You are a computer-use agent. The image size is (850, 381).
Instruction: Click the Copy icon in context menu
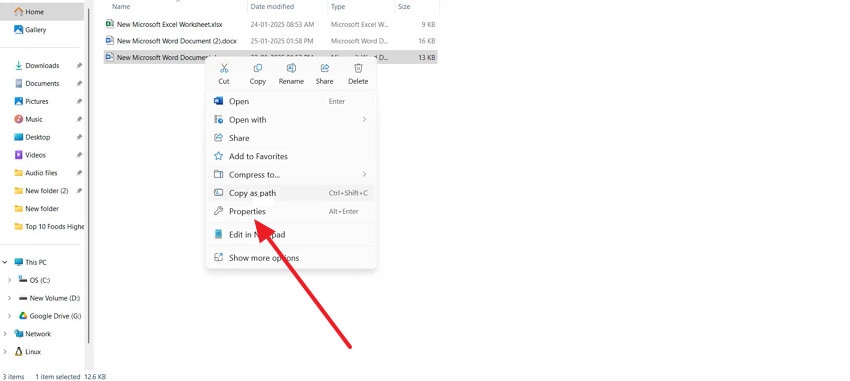[x=257, y=68]
